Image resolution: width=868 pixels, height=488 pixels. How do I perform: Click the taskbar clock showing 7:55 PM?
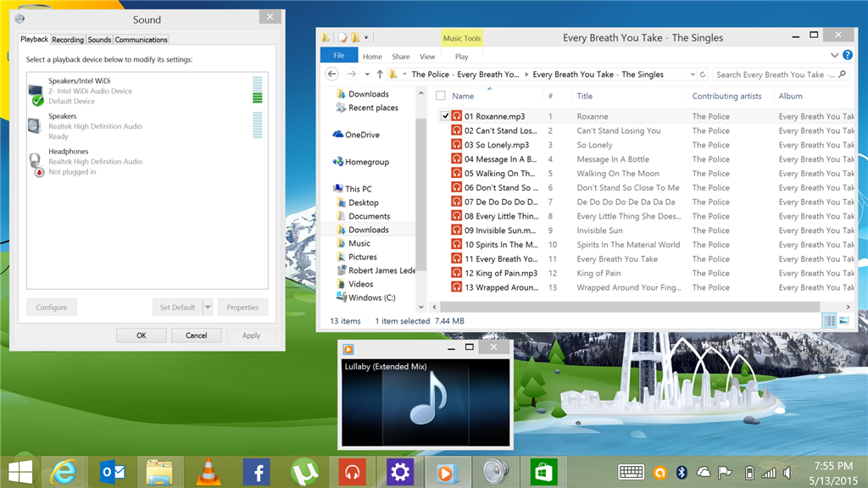[x=834, y=466]
